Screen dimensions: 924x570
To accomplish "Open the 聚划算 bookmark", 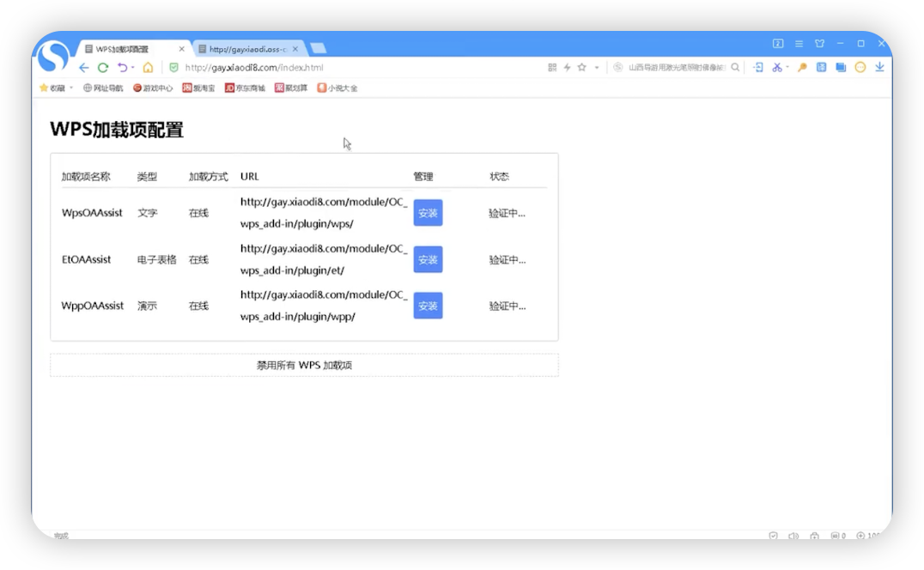I will pos(291,88).
